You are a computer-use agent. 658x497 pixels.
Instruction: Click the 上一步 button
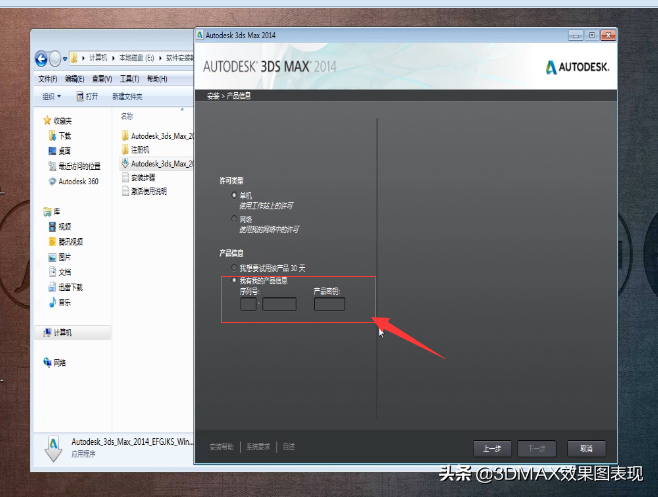[492, 448]
